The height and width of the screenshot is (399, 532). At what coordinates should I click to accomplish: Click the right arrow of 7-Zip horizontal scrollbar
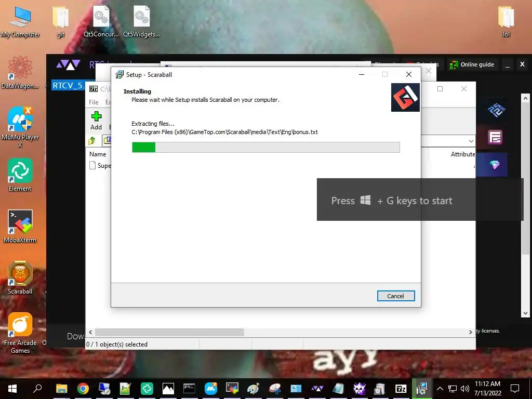471,332
